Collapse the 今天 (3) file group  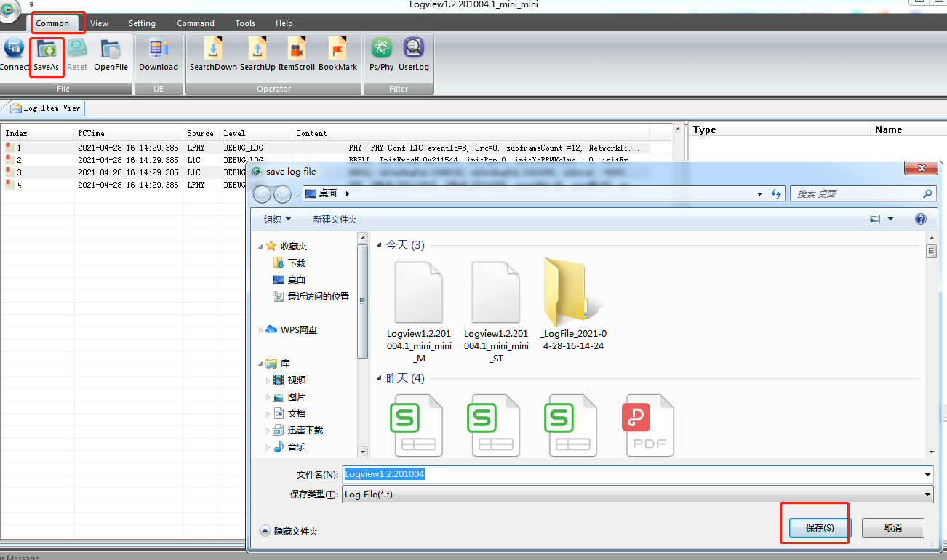pyautogui.click(x=379, y=246)
